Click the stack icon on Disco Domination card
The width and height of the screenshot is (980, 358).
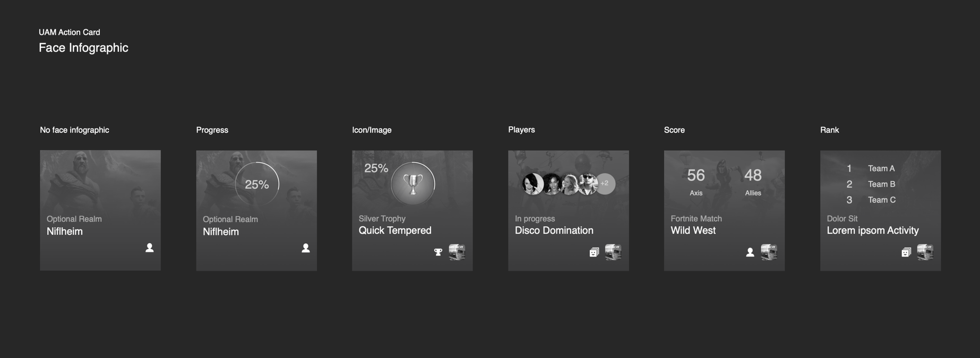pyautogui.click(x=594, y=252)
